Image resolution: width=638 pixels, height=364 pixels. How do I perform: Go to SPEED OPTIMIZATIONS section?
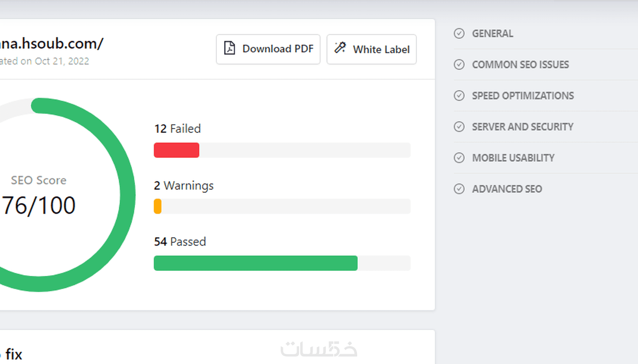point(523,96)
